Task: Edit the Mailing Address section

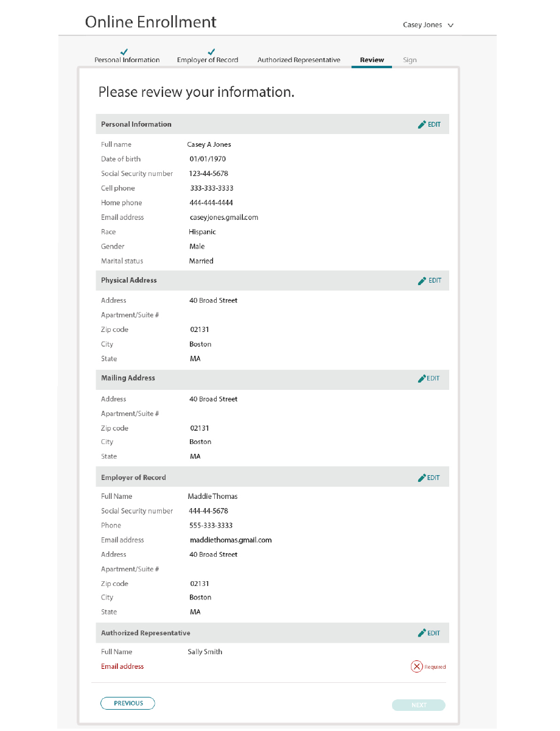Action: point(429,378)
